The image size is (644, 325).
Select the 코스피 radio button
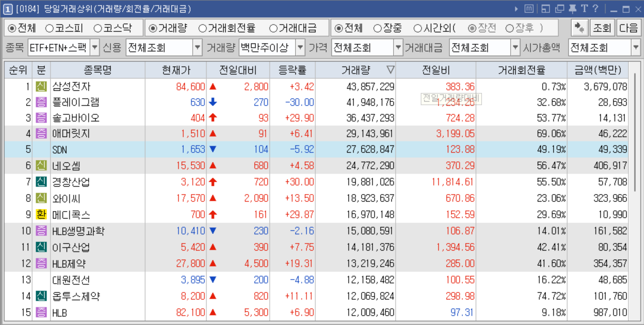(49, 28)
